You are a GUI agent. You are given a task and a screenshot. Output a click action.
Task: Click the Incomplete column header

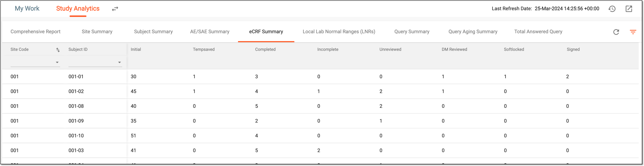pos(328,49)
